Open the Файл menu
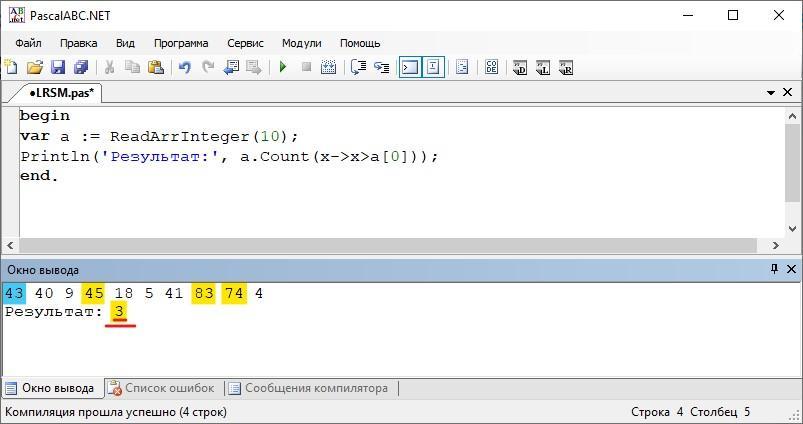Image resolution: width=803 pixels, height=424 pixels. (28, 44)
